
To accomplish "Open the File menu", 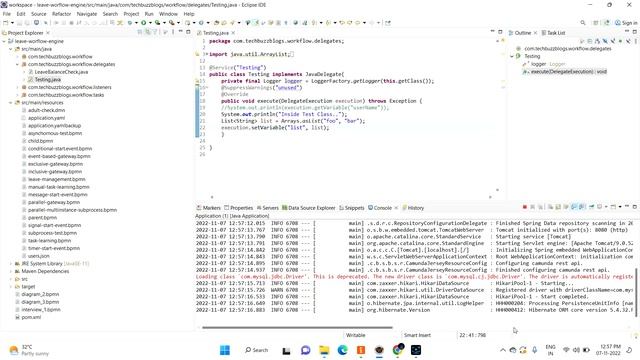I will [x=7, y=14].
